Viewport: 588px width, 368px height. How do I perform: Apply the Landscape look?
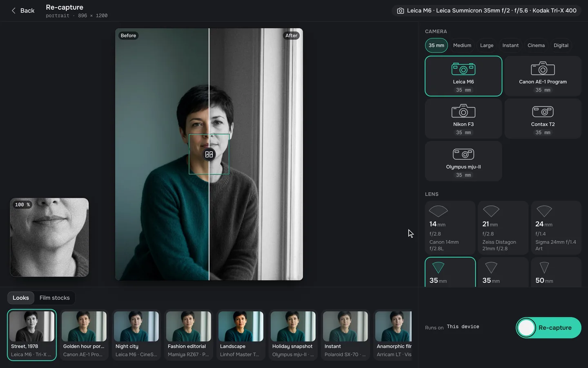[x=241, y=335]
